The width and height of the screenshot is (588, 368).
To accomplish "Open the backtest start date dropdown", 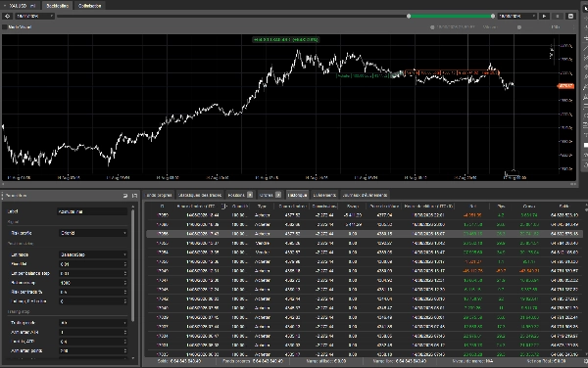I will pos(34,16).
